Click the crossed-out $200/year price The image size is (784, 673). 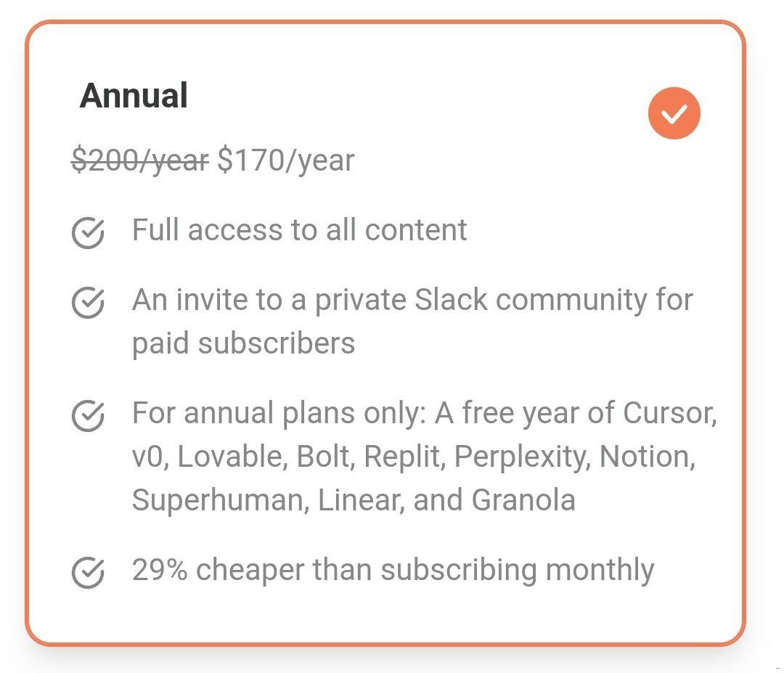pyautogui.click(x=139, y=160)
